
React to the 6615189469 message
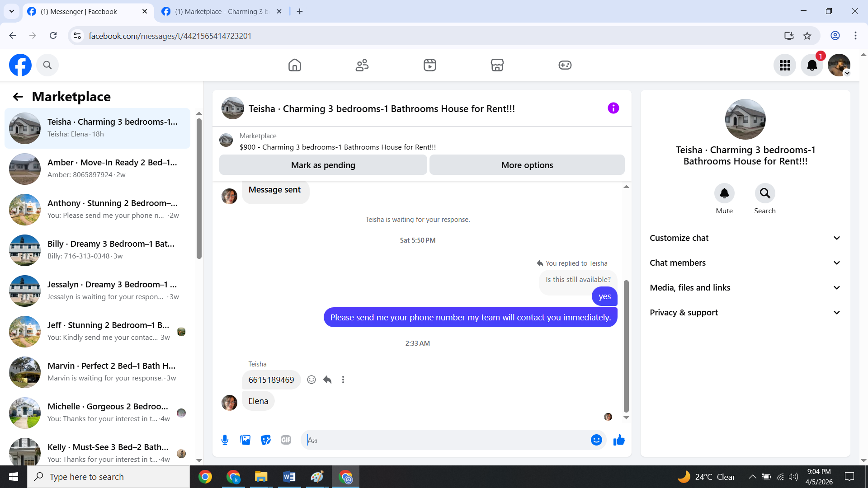click(311, 380)
